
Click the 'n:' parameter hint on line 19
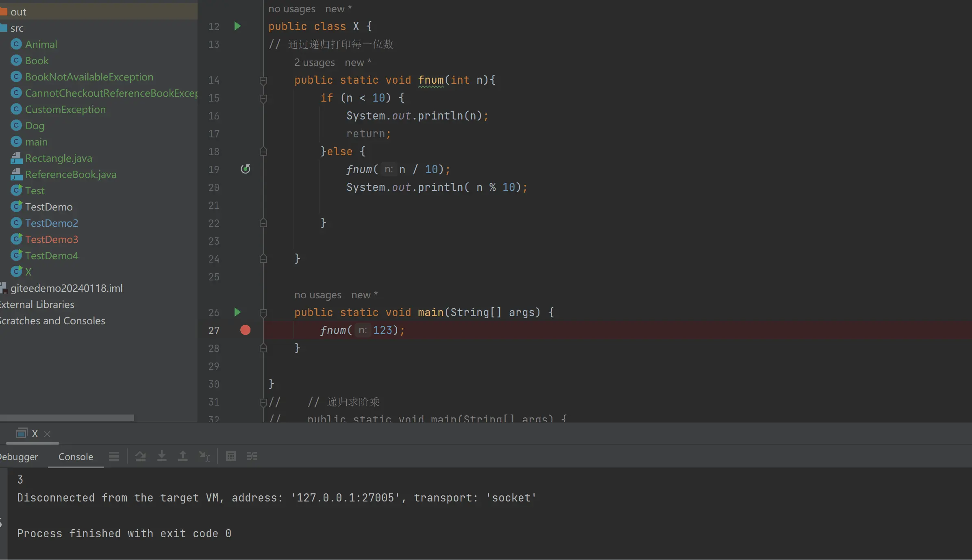(x=389, y=169)
